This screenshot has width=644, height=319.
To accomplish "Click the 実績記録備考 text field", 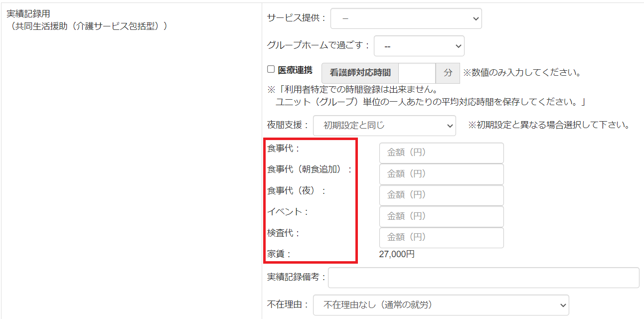I will 483,278.
